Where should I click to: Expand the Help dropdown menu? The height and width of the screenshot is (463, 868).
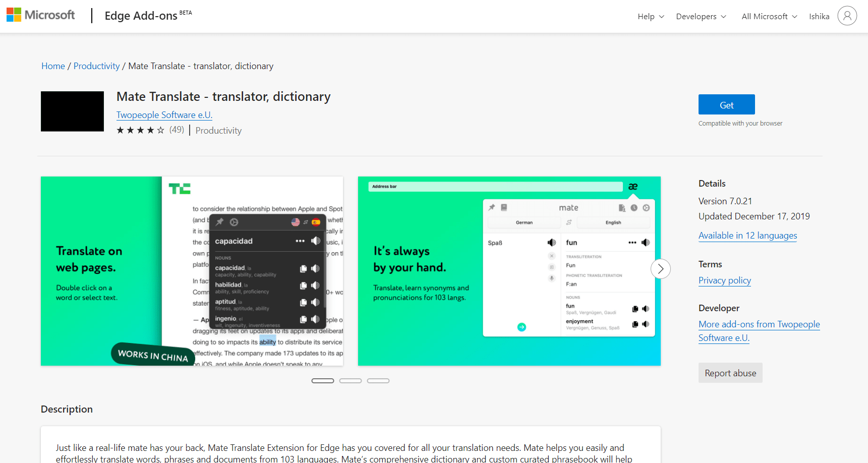[x=651, y=16]
